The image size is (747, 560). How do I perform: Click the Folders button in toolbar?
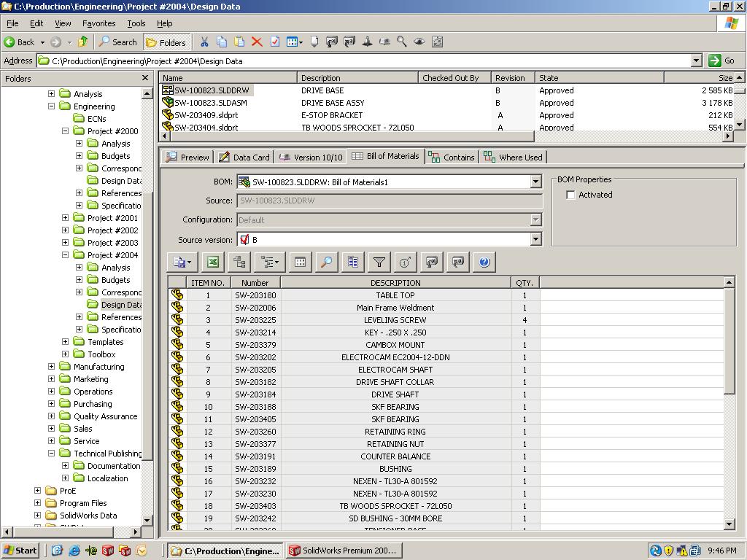tap(166, 42)
